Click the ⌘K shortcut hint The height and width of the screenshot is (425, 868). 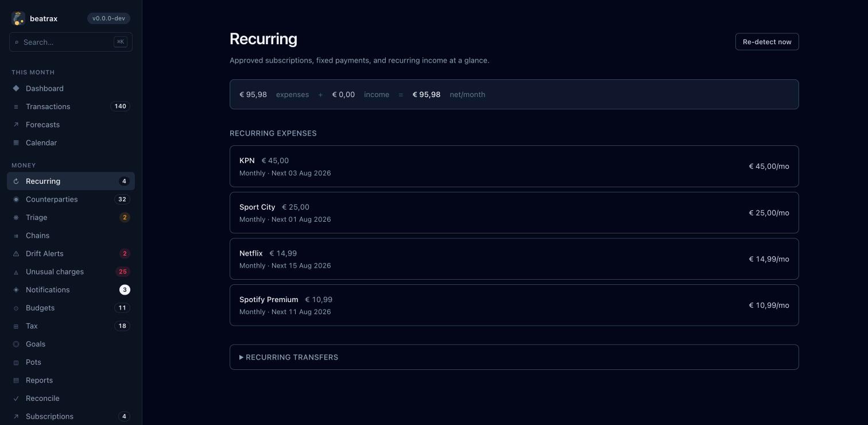click(121, 42)
